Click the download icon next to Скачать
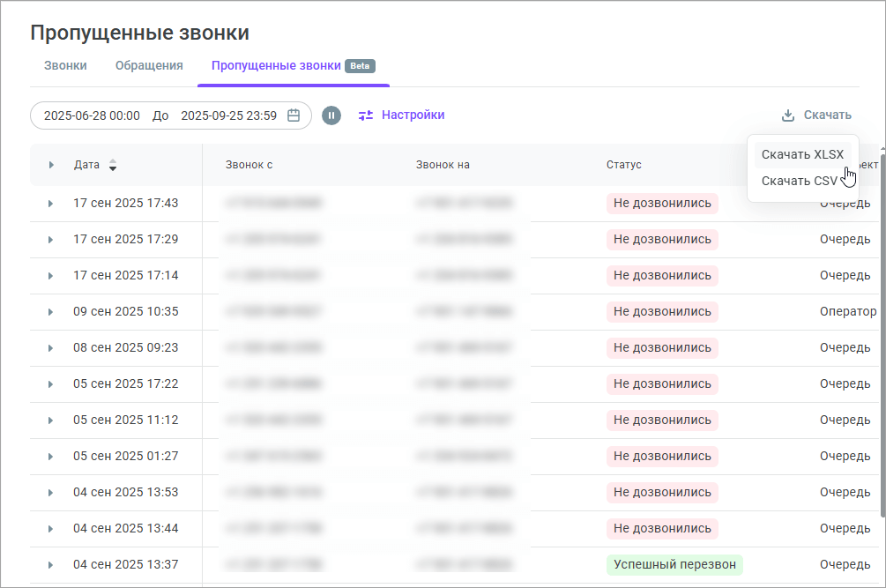The width and height of the screenshot is (886, 588). 788,115
